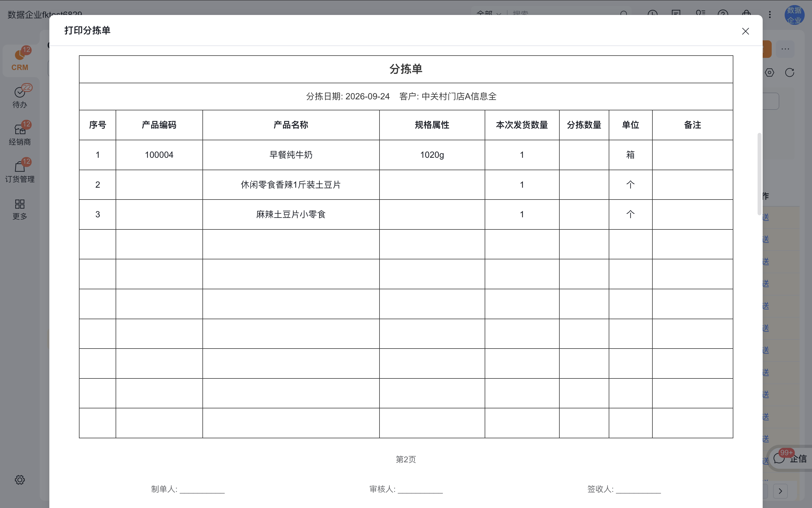The width and height of the screenshot is (812, 508).
Task: Go to next page arrow
Action: click(x=780, y=491)
